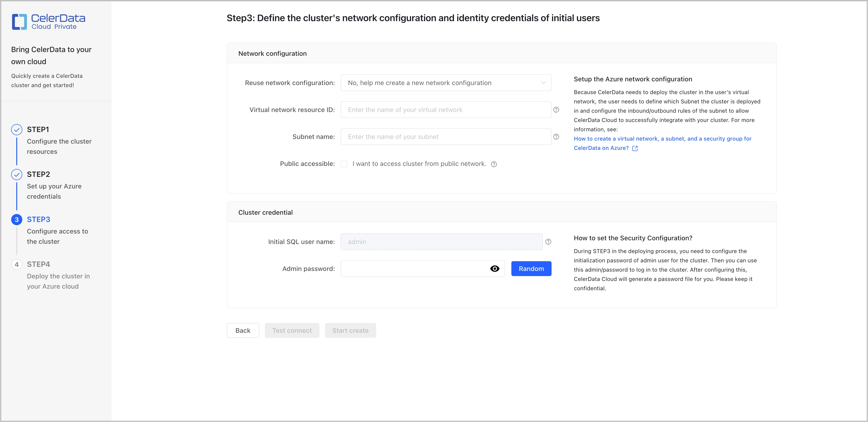This screenshot has height=422, width=868.
Task: Click the STEP1 completed checkmark circle
Action: [16, 129]
